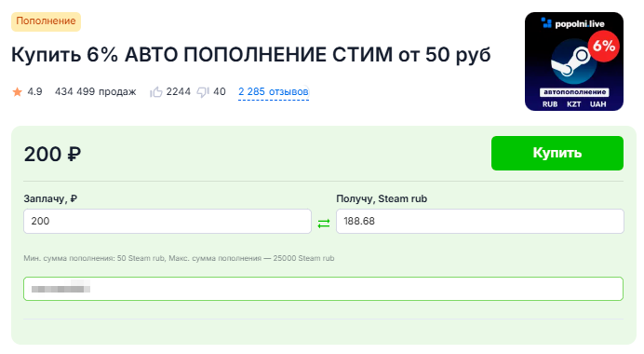Click the 200 ₽ price heading
This screenshot has height=354, width=644.
(x=52, y=155)
